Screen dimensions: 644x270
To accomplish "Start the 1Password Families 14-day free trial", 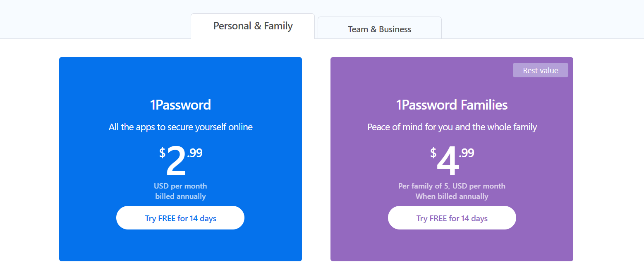I will (452, 218).
